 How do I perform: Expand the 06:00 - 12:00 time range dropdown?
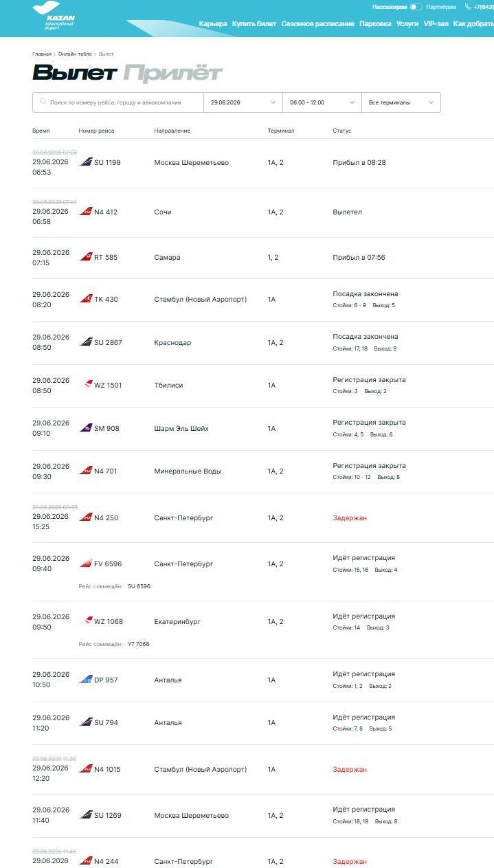(x=322, y=102)
